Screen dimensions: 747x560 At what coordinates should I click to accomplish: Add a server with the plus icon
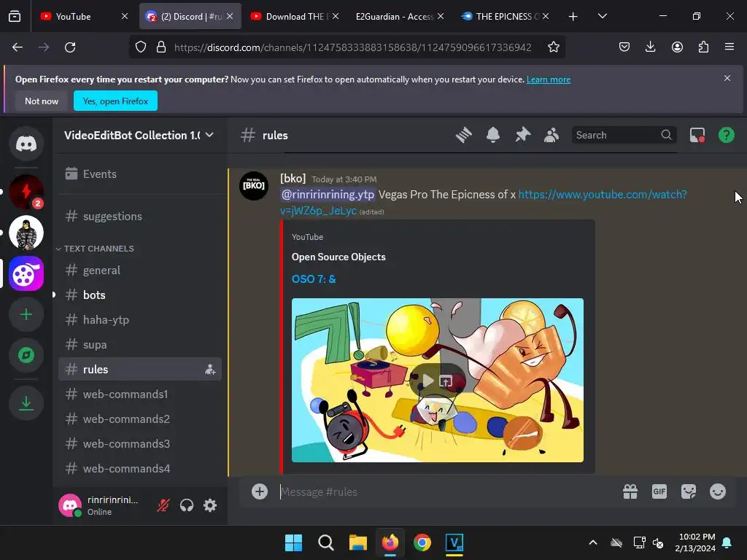click(x=26, y=315)
